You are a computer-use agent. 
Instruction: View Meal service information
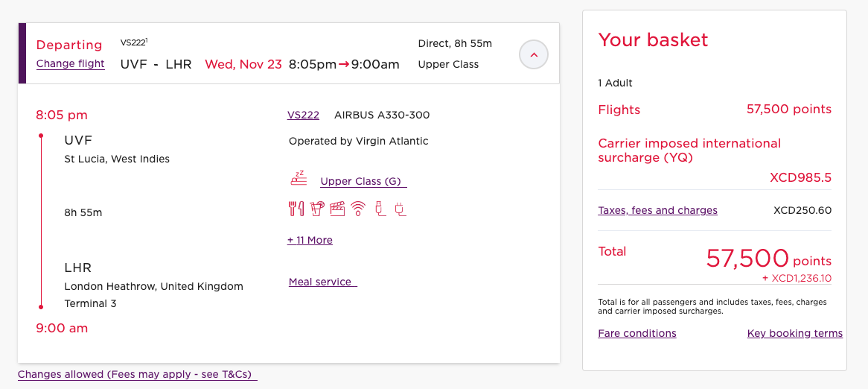tap(323, 282)
